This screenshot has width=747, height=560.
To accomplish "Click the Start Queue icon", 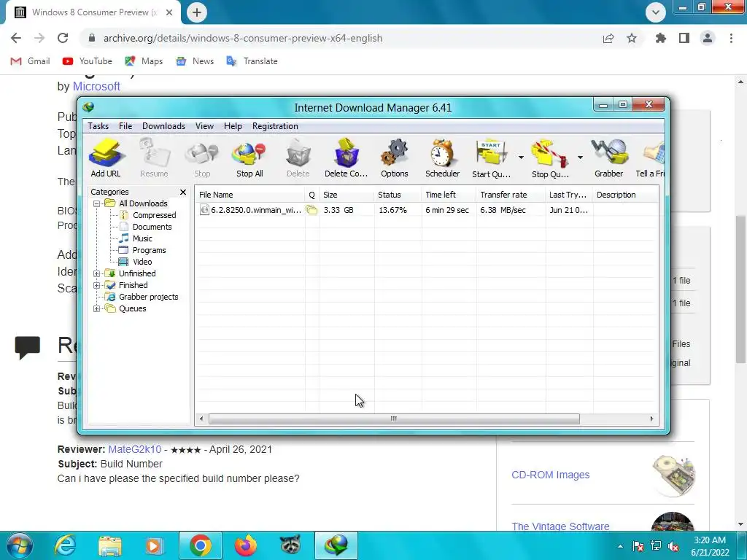I will (x=491, y=157).
